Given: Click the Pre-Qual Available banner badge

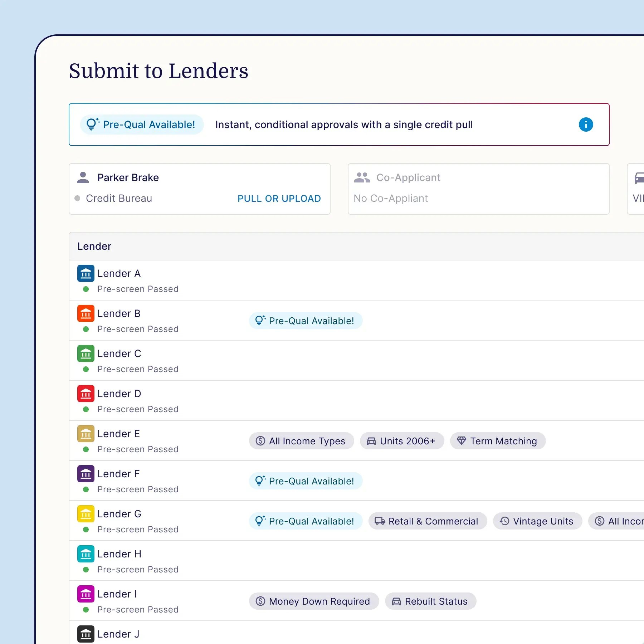Looking at the screenshot, I should tap(142, 125).
